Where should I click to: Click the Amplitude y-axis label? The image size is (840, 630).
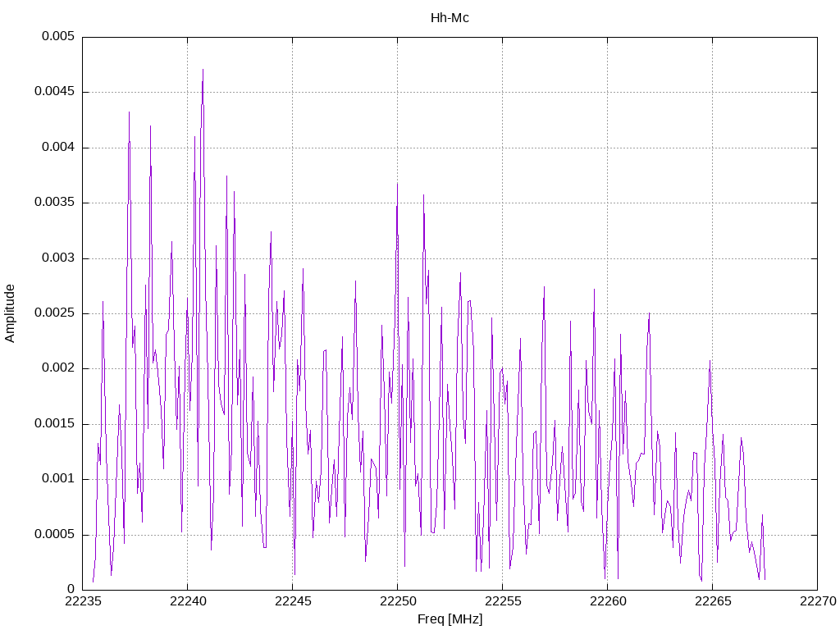coord(10,313)
